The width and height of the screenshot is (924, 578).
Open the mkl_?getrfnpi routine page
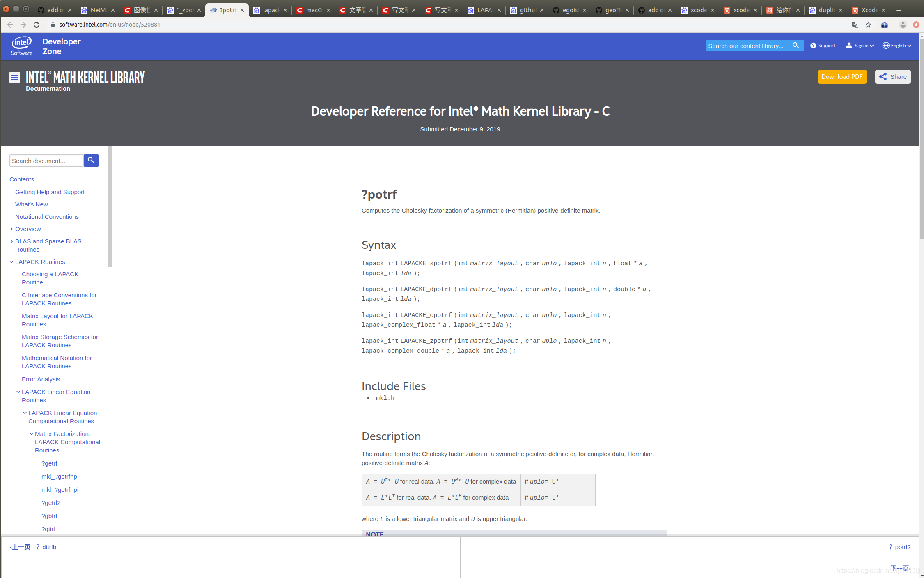[60, 490]
